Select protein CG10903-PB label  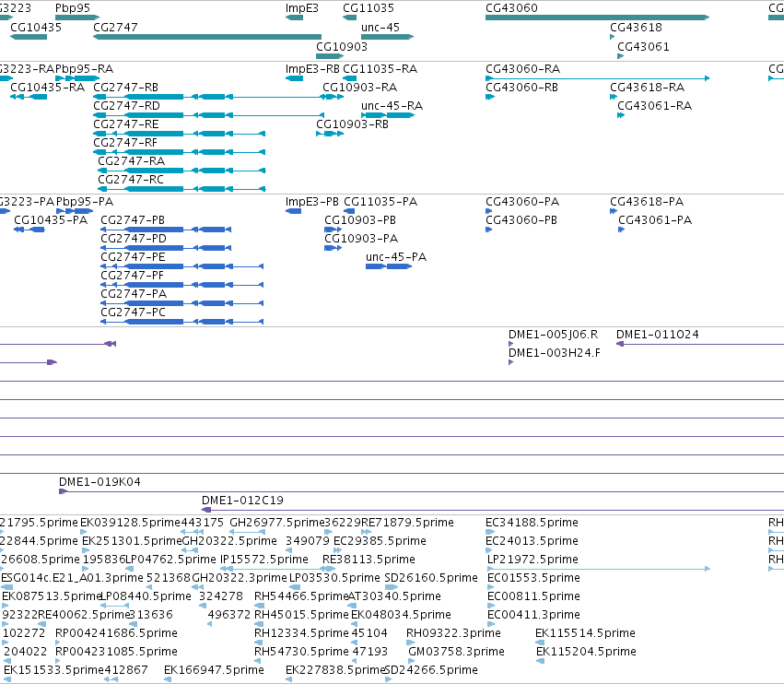pyautogui.click(x=360, y=220)
